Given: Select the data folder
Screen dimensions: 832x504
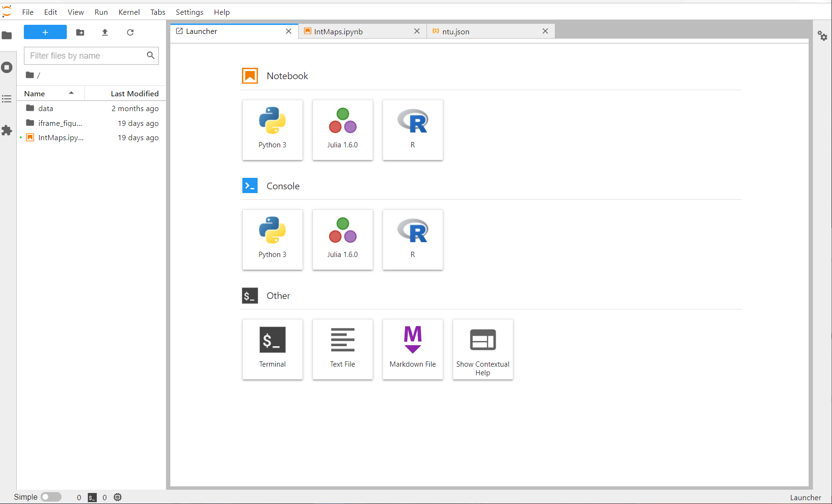Looking at the screenshot, I should [91, 109].
